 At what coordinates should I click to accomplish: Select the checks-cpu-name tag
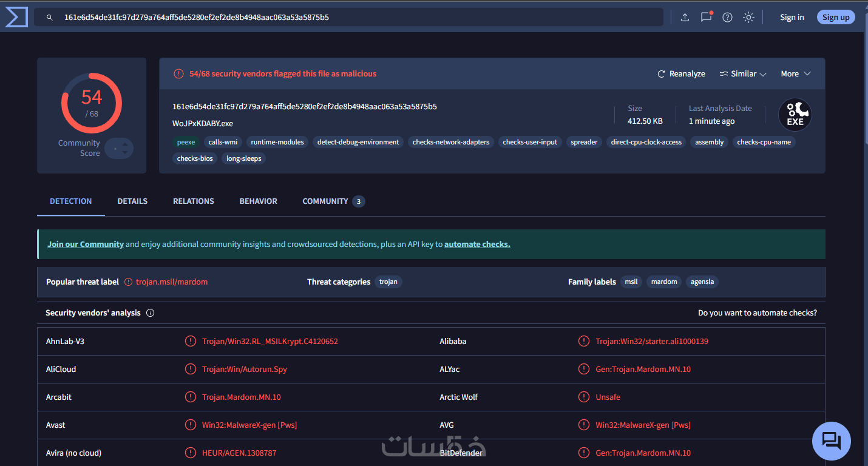[764, 143]
